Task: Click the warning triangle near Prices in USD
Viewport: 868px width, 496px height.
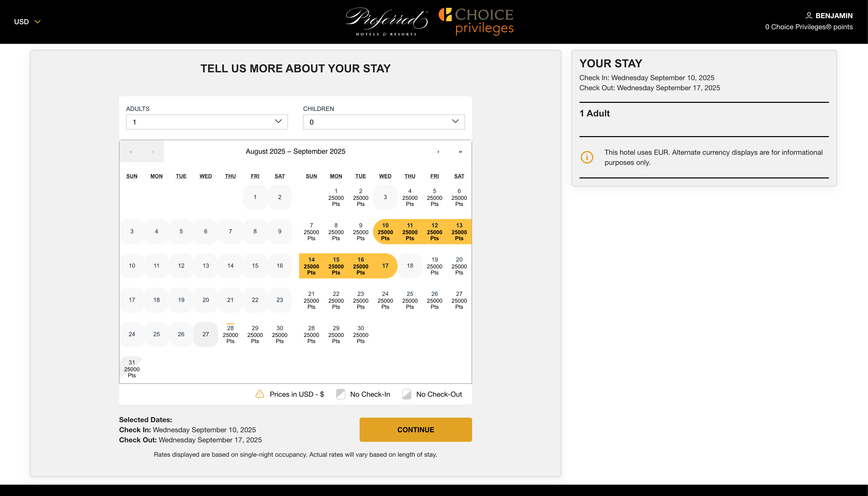Action: point(260,394)
